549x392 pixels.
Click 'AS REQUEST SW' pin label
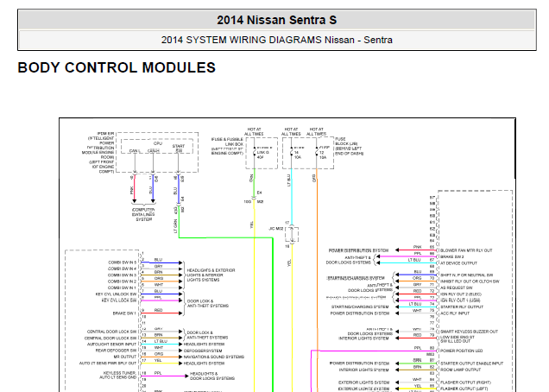click(457, 288)
